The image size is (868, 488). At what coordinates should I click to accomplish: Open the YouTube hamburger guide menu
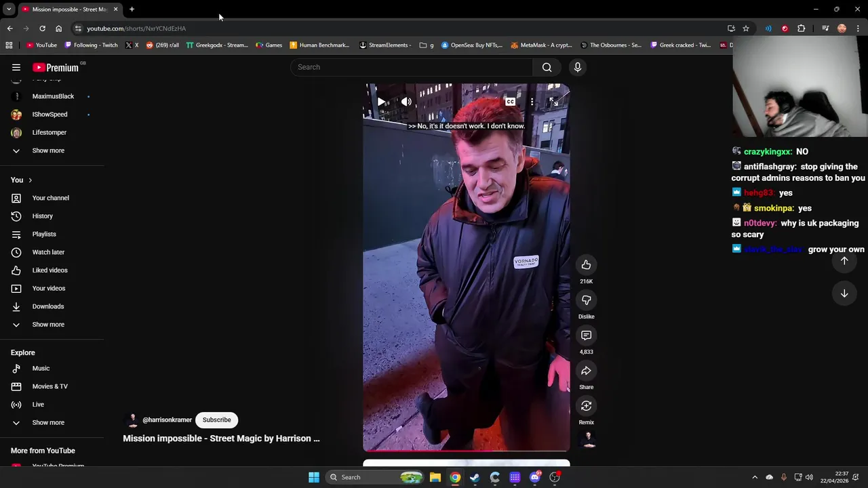[16, 67]
